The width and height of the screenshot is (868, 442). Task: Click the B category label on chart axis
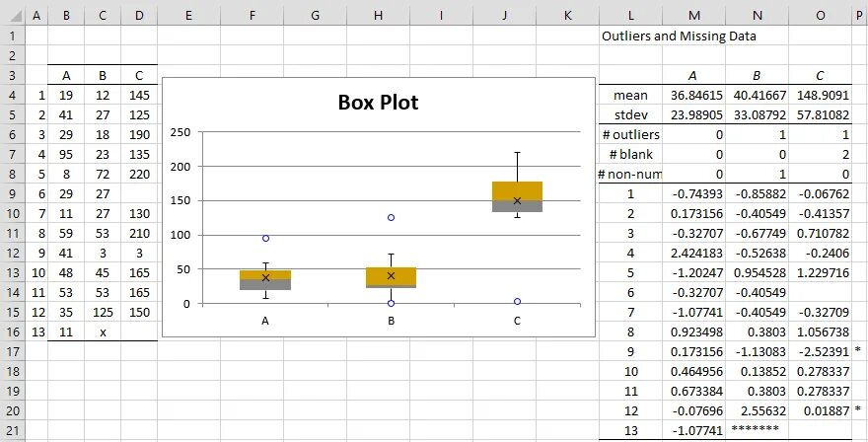click(x=392, y=321)
